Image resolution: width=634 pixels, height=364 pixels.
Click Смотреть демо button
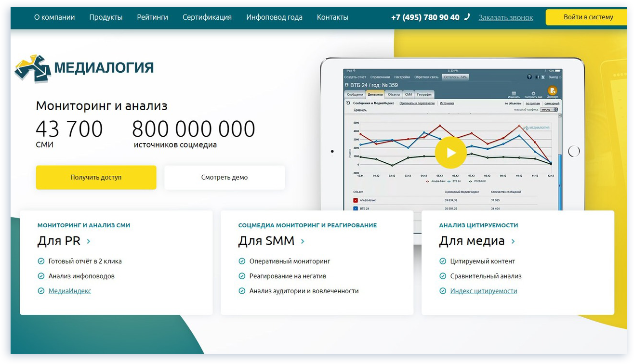click(225, 177)
